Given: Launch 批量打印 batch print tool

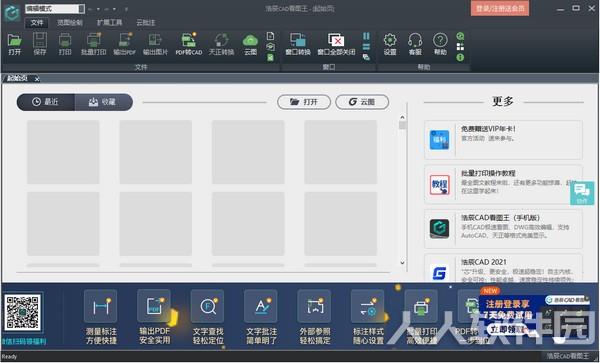Looking at the screenshot, I should [x=93, y=44].
